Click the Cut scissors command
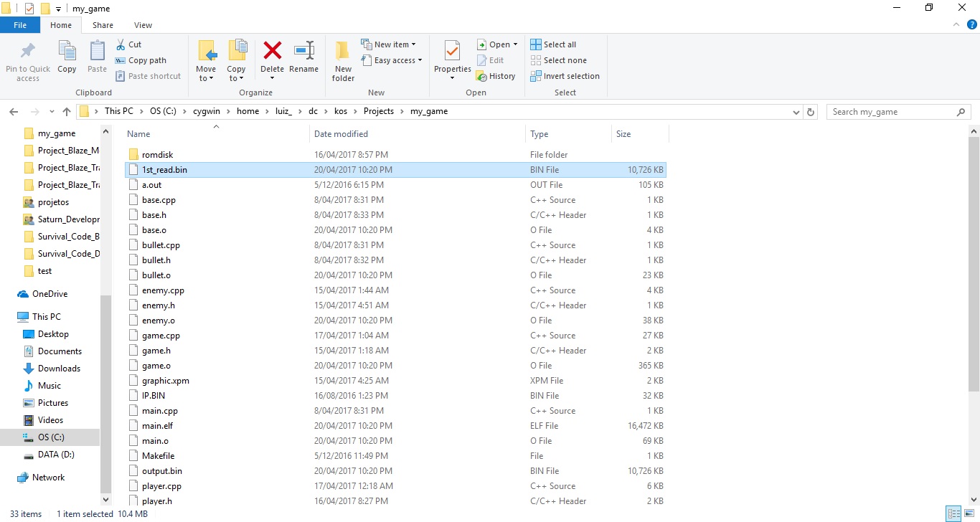This screenshot has height=522, width=980. point(129,44)
